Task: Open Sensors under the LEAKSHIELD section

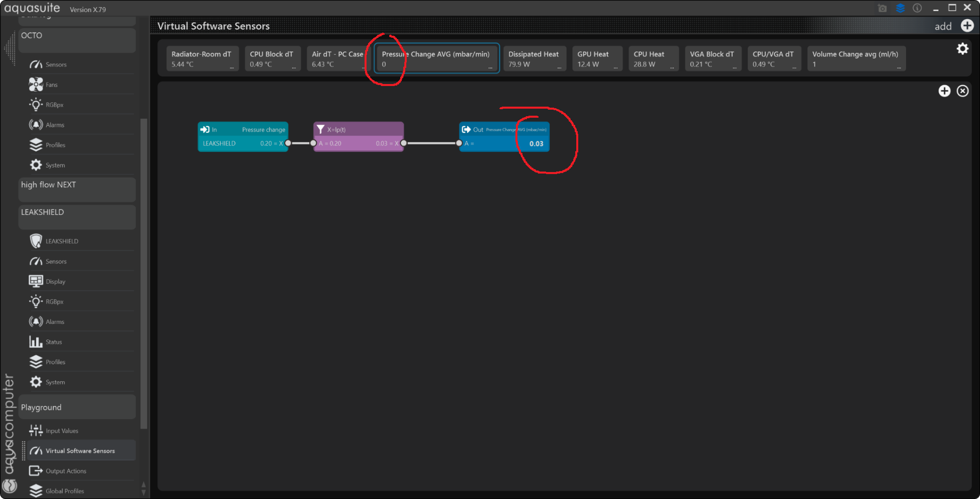Action: 81,261
